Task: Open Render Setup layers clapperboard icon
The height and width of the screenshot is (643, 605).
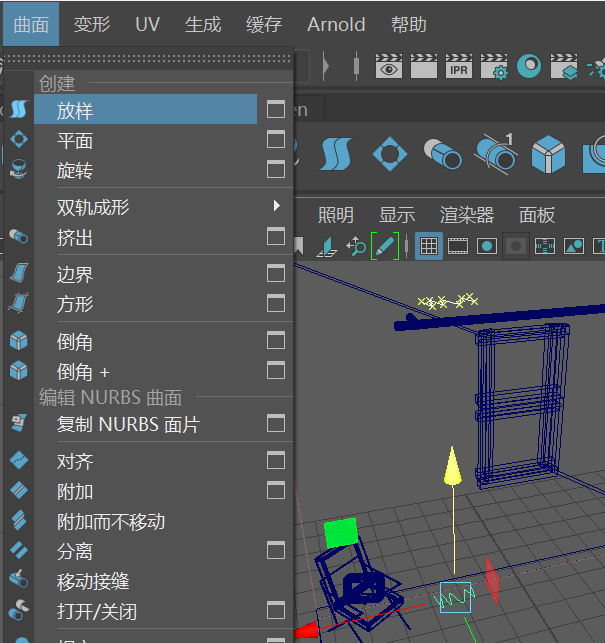Action: tap(564, 66)
